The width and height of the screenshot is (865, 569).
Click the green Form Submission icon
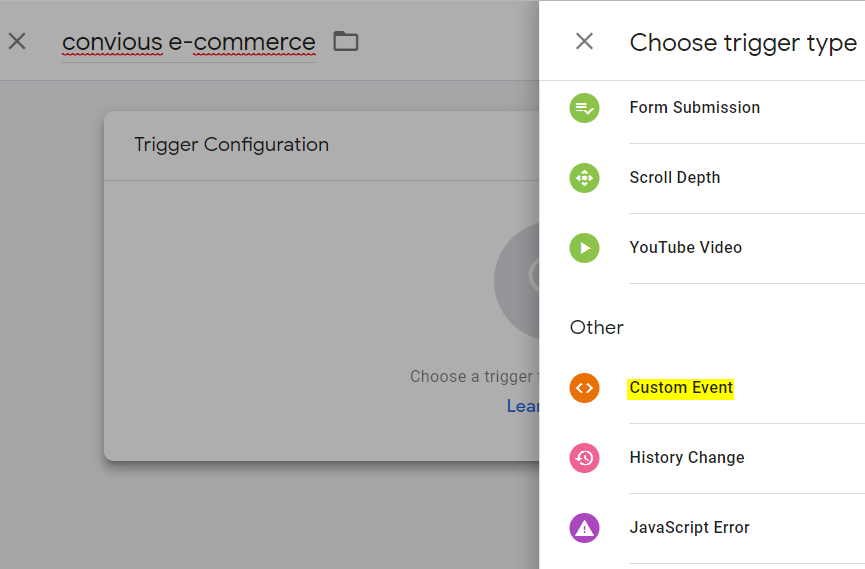584,108
